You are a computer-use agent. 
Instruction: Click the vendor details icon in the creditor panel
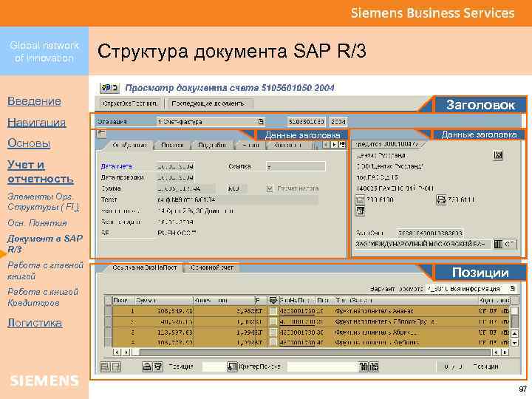point(498,155)
